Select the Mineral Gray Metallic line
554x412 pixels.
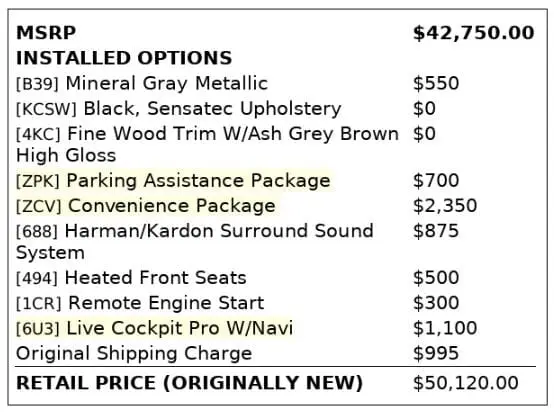142,84
